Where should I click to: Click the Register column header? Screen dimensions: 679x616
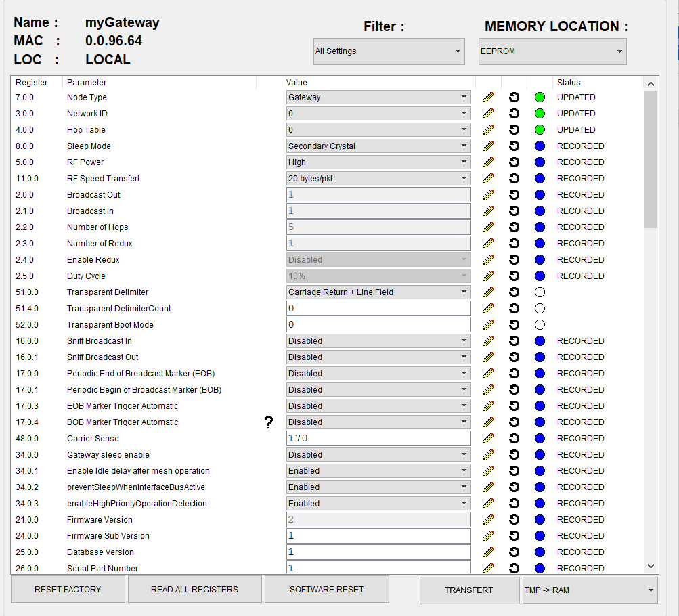click(x=32, y=83)
